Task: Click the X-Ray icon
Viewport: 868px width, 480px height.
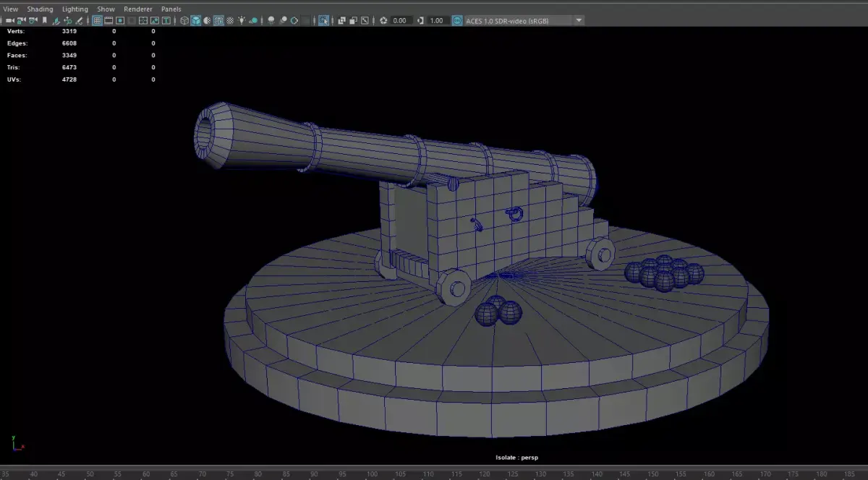Action: pos(341,20)
